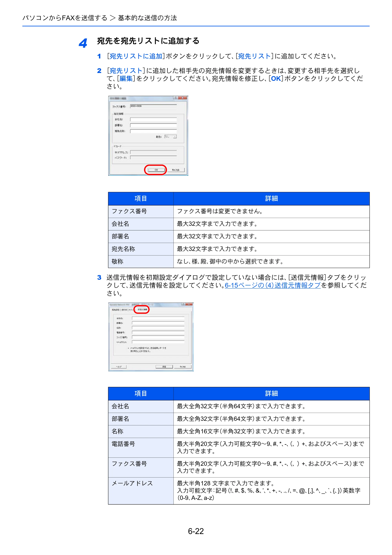Click the 電話番号 field in the sender dialog

(x=158, y=332)
